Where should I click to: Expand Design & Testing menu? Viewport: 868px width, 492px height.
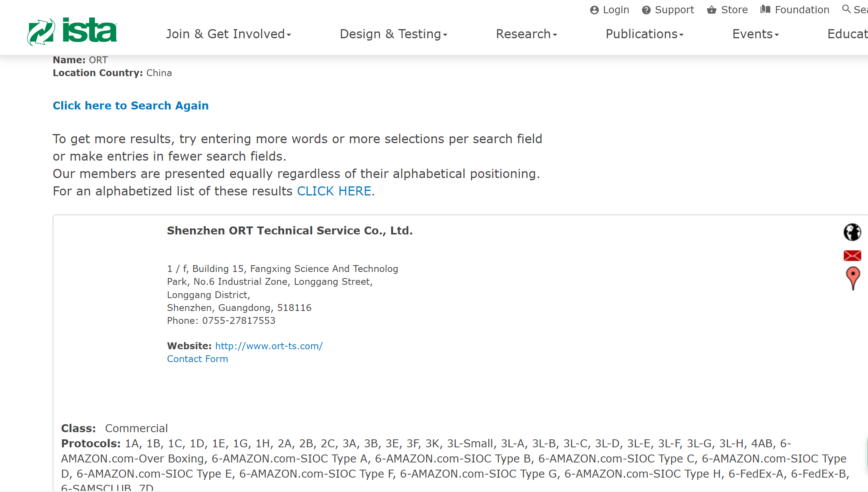pos(394,34)
